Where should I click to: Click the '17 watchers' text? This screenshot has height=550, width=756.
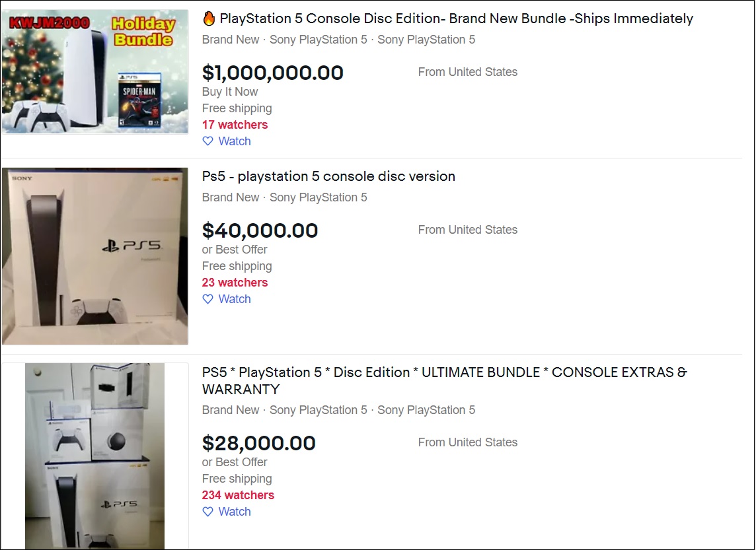(x=235, y=125)
